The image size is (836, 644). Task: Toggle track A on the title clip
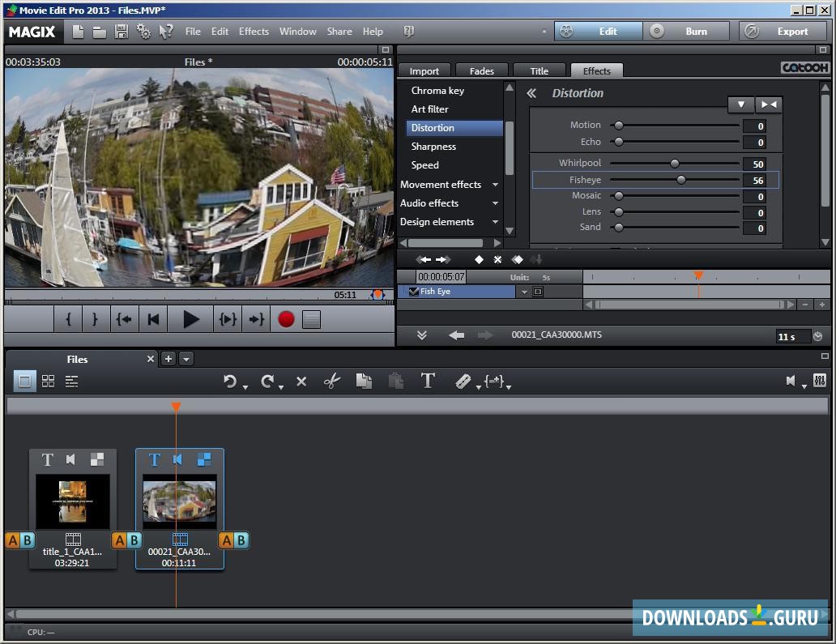pos(11,540)
